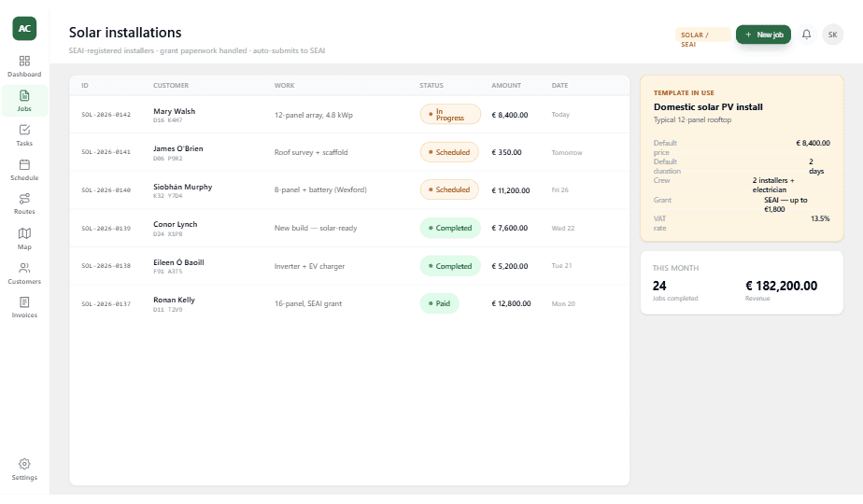
Task: Click Conor Lynch's Completed status badge
Action: 450,228
